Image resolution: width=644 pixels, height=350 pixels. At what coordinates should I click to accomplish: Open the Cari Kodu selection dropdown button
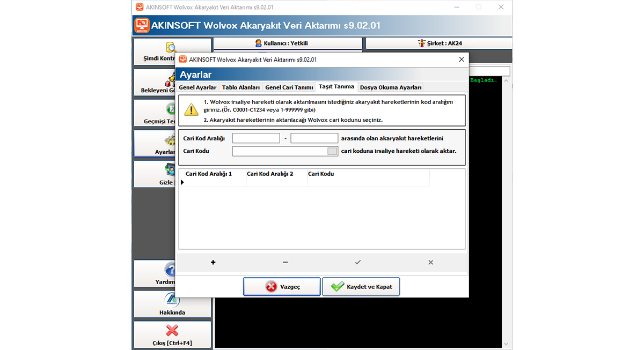click(x=332, y=151)
